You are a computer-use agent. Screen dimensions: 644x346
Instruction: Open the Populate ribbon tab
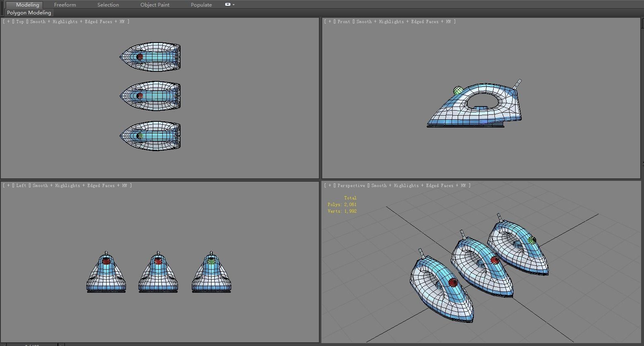[201, 5]
